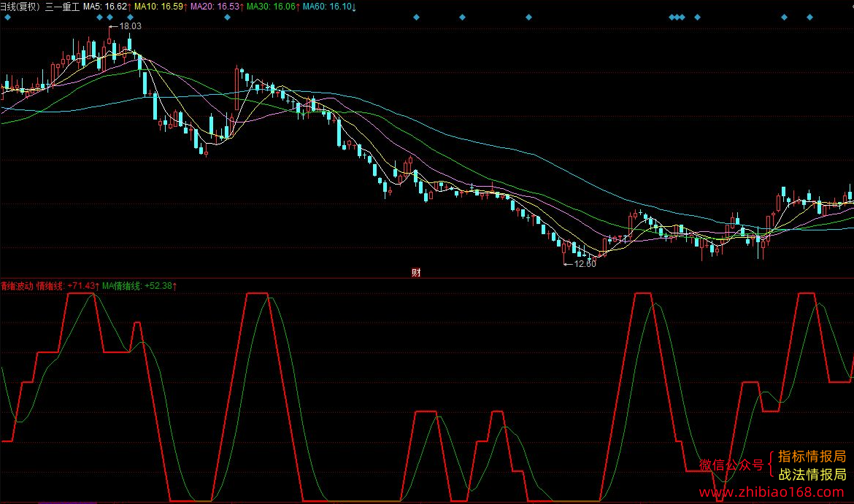854x504 pixels.
Task: Click the diamond marker below the MA5 label
Action: [100, 18]
